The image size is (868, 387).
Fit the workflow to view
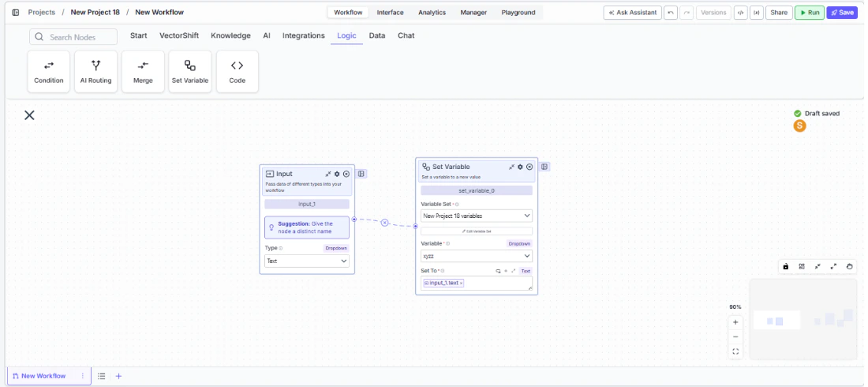735,351
